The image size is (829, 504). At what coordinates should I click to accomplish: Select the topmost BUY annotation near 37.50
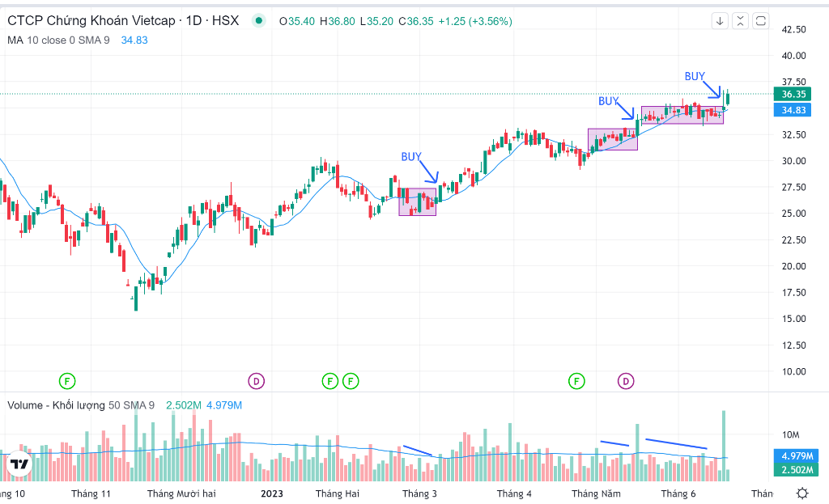(695, 76)
